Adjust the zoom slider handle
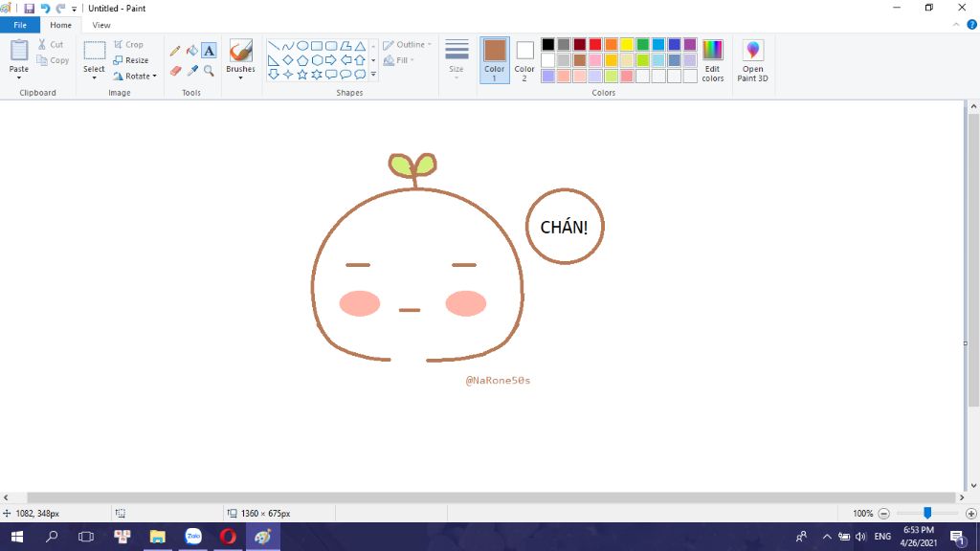980x551 pixels. [927, 513]
